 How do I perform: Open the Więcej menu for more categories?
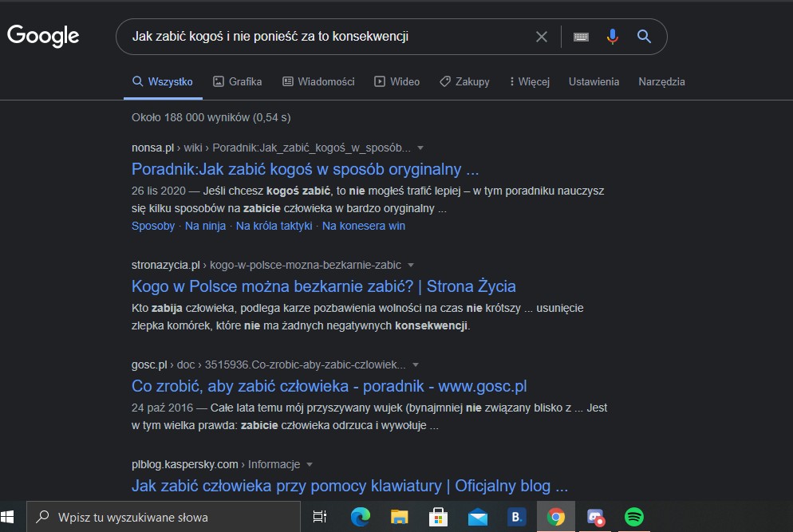[x=529, y=81]
